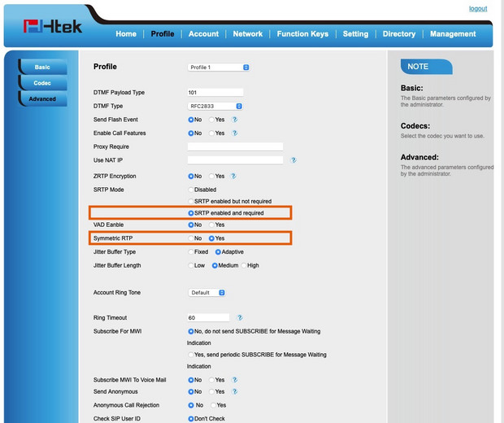Open the Network menu

click(x=247, y=34)
